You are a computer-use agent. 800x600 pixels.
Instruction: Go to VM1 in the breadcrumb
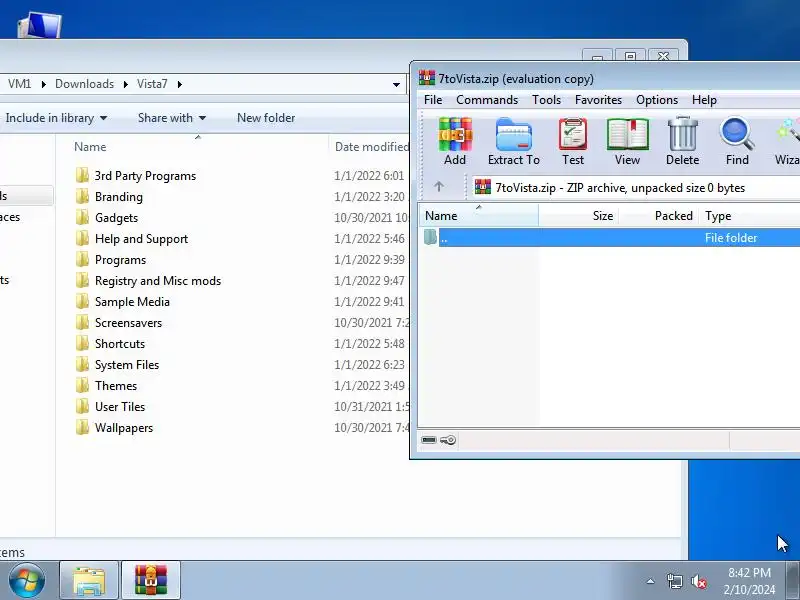pyautogui.click(x=19, y=84)
